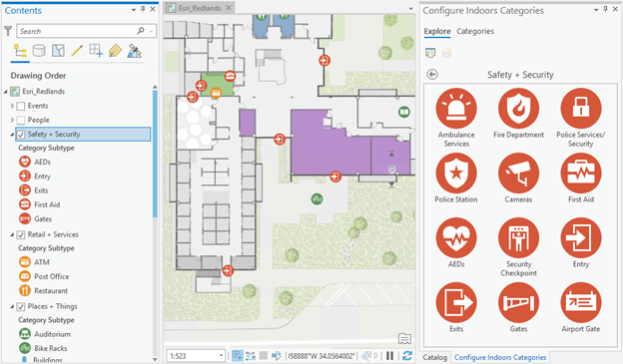Screen dimensions: 623x364
Task: Pause map drawing
Action: click(390, 356)
